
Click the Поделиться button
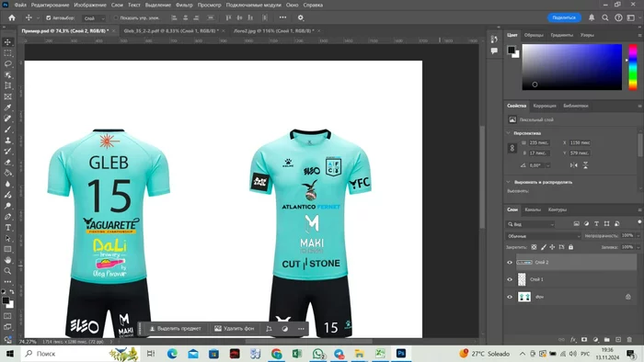pyautogui.click(x=564, y=17)
